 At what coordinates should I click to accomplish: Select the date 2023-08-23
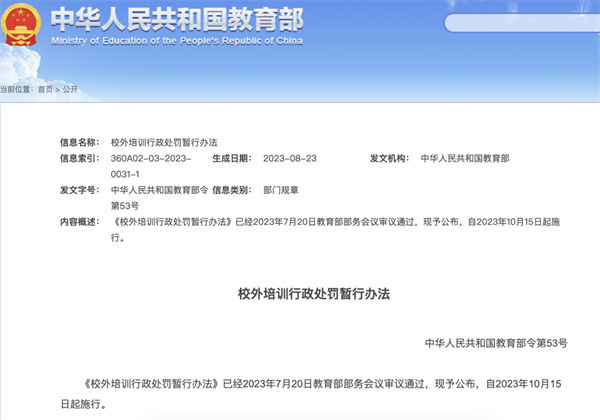coord(290,158)
